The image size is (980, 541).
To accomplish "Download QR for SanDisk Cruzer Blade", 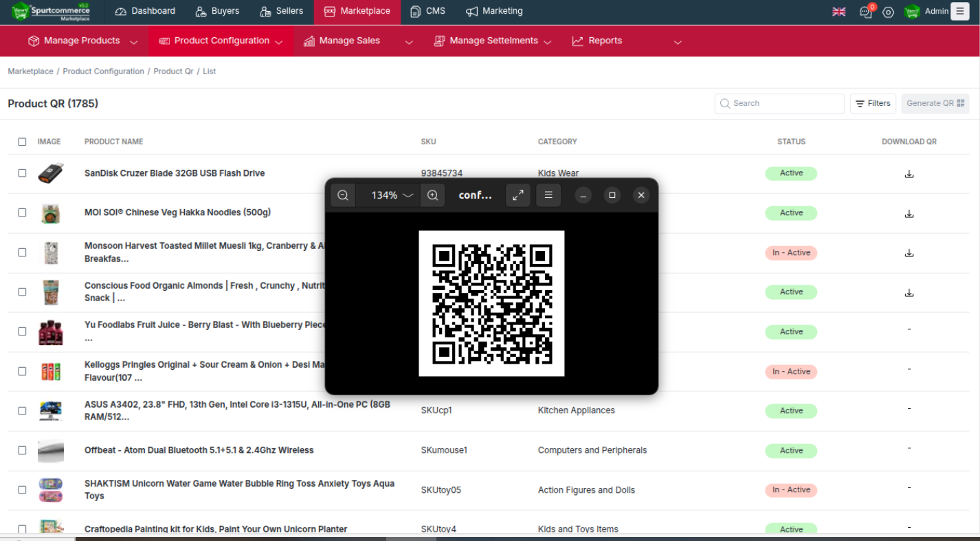I will (909, 174).
